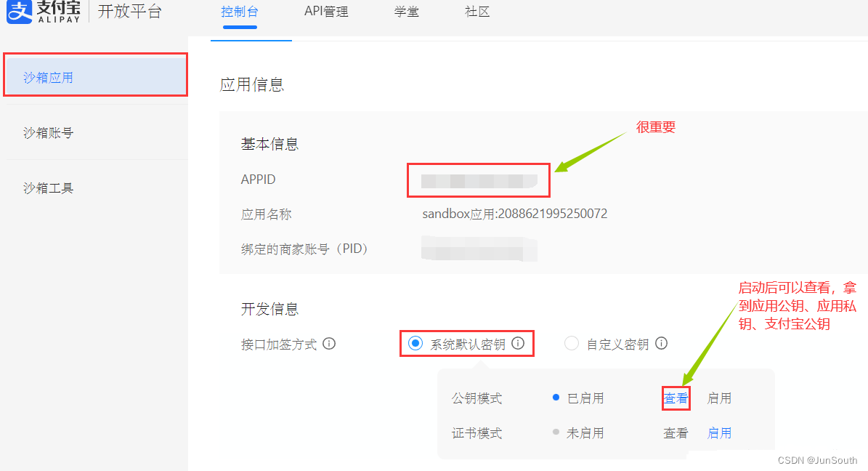Click the 接口加签方式 label
Screen dimensions: 868x471
point(278,344)
